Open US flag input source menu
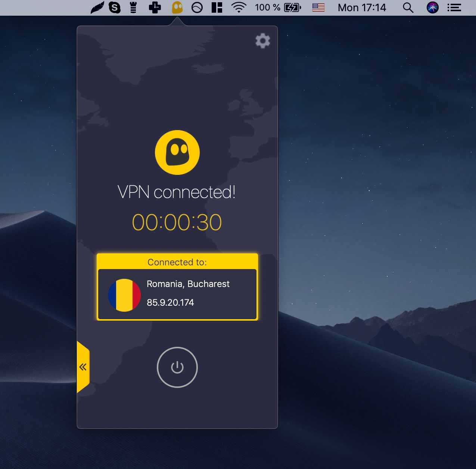 click(318, 7)
